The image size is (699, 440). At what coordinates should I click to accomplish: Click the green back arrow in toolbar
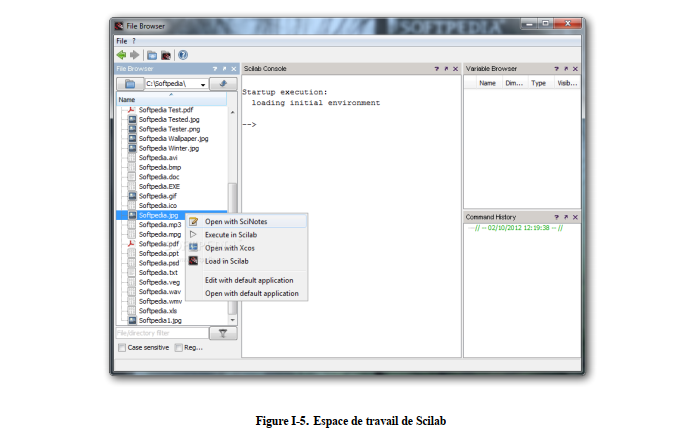[x=122, y=55]
